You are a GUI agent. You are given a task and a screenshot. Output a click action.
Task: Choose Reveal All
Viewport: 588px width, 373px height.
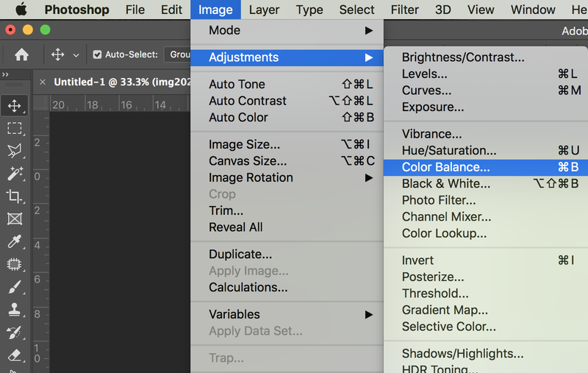pos(287,227)
